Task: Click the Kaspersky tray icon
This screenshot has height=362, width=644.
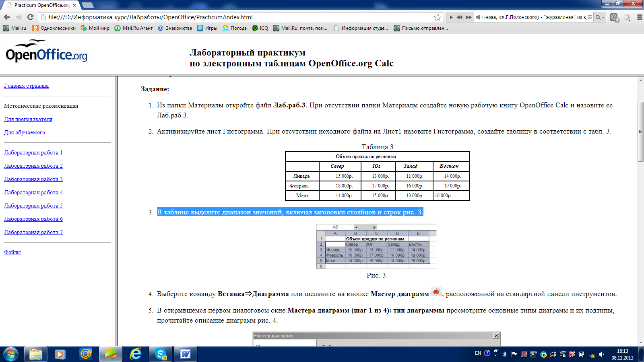Action: tap(572, 354)
